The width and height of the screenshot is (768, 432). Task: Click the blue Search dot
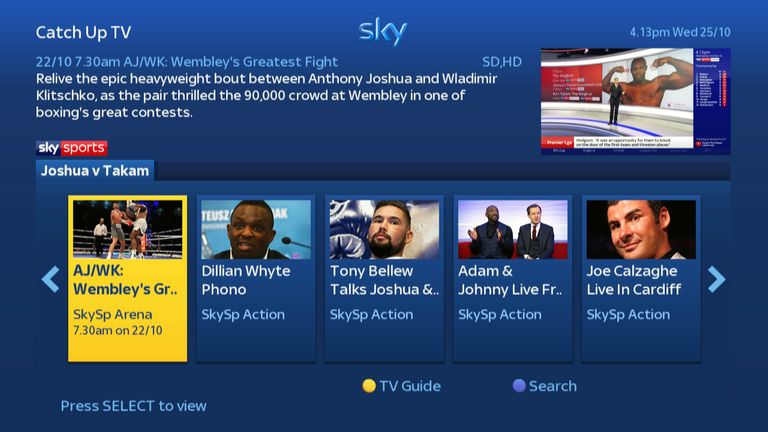[x=519, y=386]
